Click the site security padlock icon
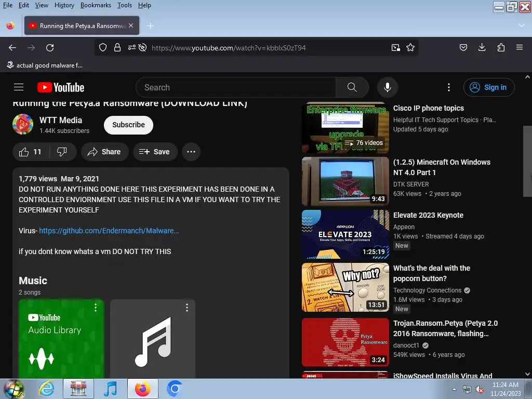 117,47
